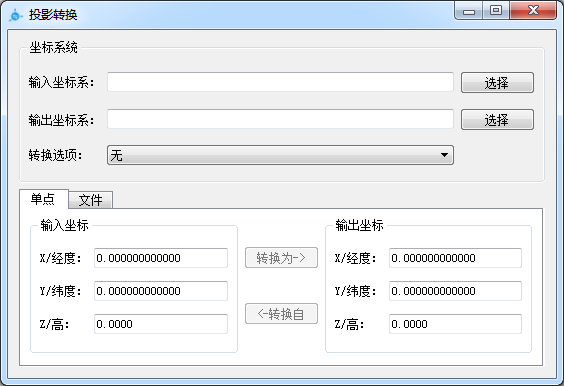Click the <-转换自 button
Screen dimensions: 564x386
[x=281, y=314]
